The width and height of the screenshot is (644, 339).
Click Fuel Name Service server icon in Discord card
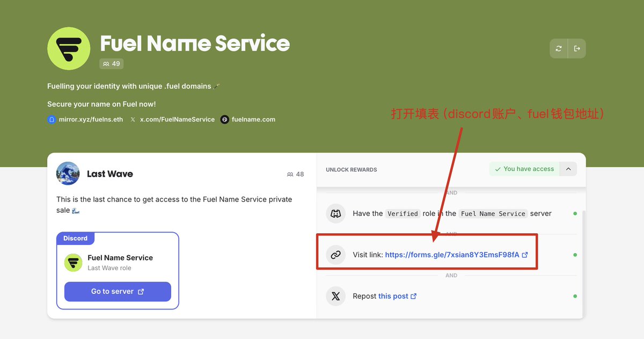[x=74, y=263]
